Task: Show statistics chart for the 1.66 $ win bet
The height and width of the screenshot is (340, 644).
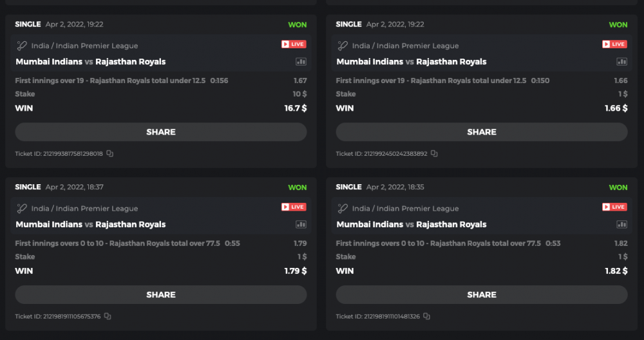Action: 621,62
